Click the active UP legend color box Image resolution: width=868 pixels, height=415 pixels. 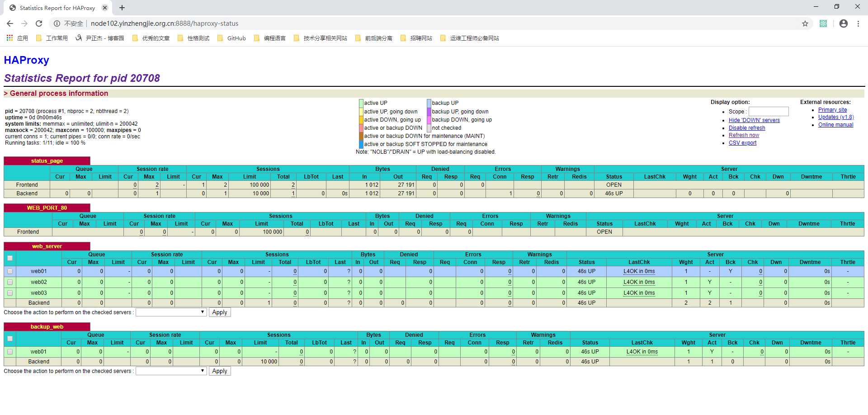click(361, 103)
